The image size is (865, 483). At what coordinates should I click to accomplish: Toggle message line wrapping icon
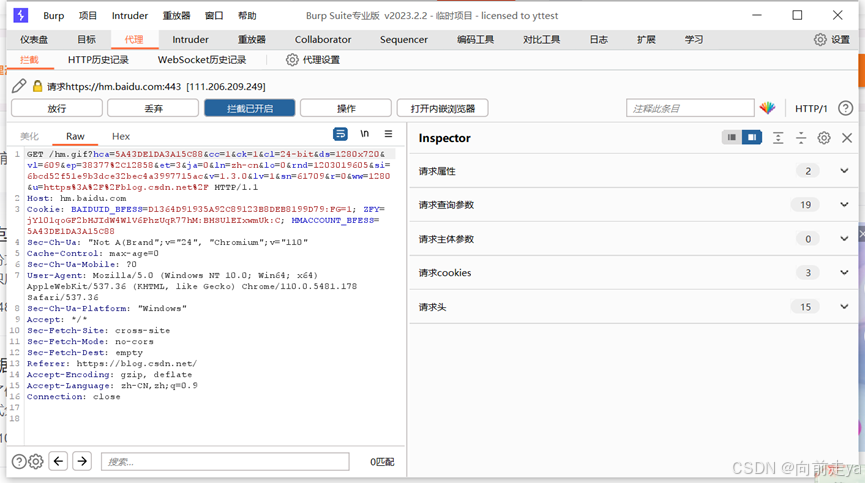click(x=340, y=133)
